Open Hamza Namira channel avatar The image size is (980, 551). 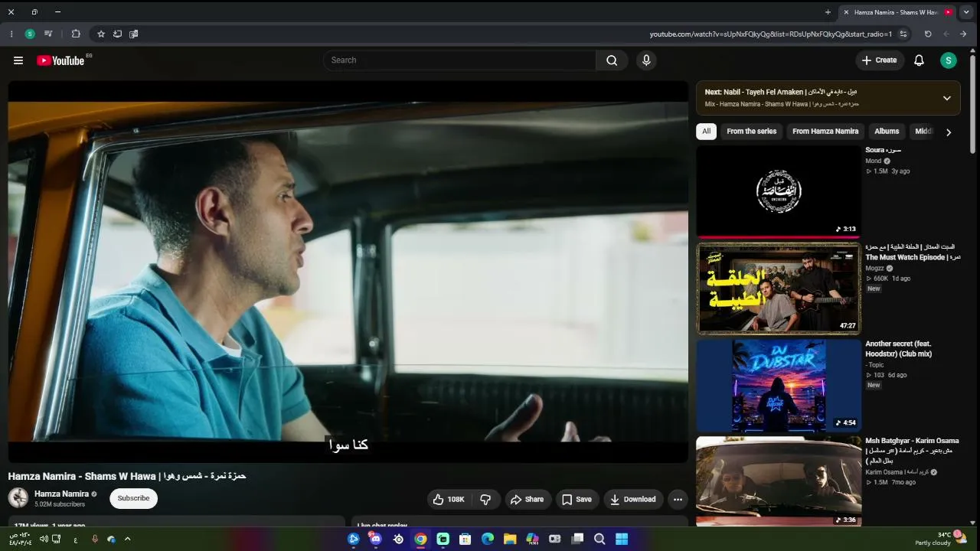pyautogui.click(x=18, y=498)
